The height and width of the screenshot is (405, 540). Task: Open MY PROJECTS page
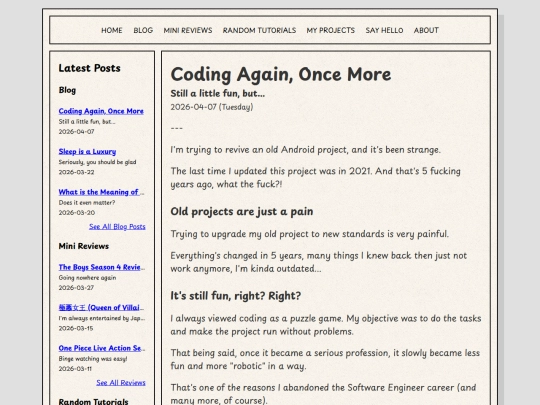(x=331, y=30)
